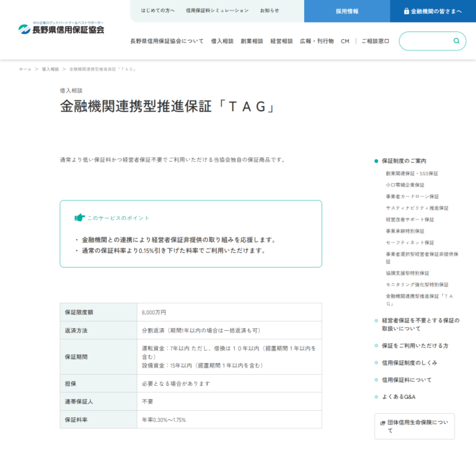
Task: Open 事業者カードローン保証 sidebar link
Action: tap(412, 196)
